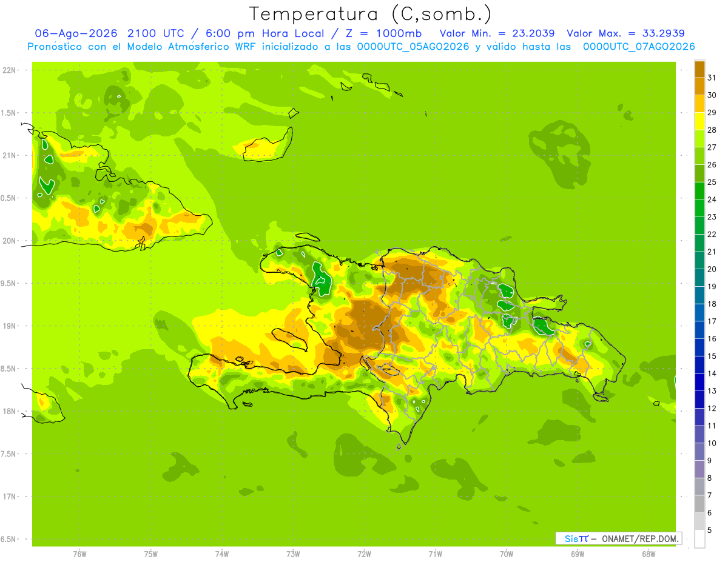Click the legend value 5
Viewport: 728px width, 562px height.
pos(709,530)
